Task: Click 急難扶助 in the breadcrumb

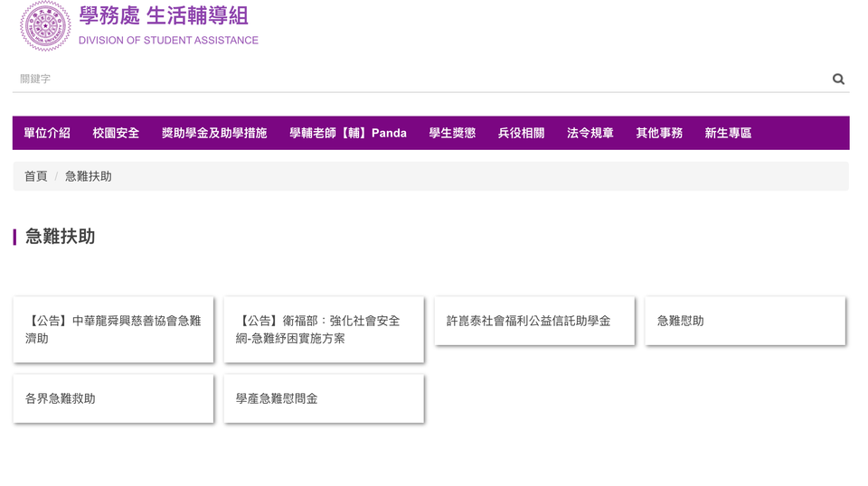Action: [89, 176]
